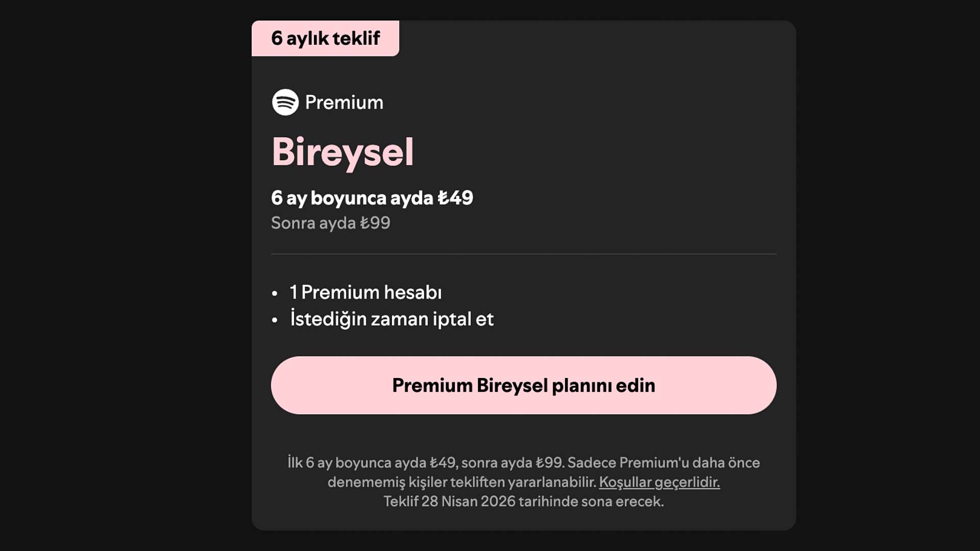Click the 6 aylık teklif badge
Screen dimensions: 980x551
325,38
